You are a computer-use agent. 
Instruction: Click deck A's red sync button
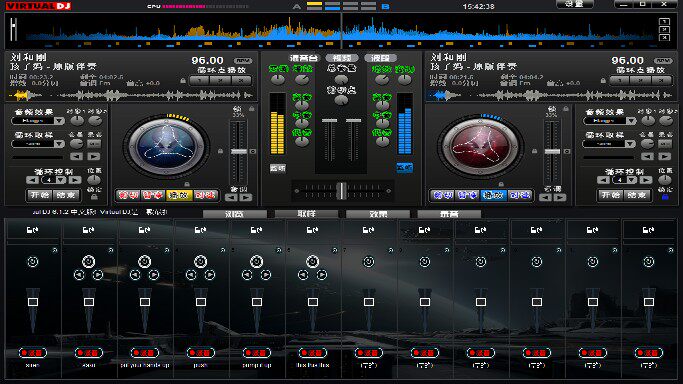coord(205,195)
